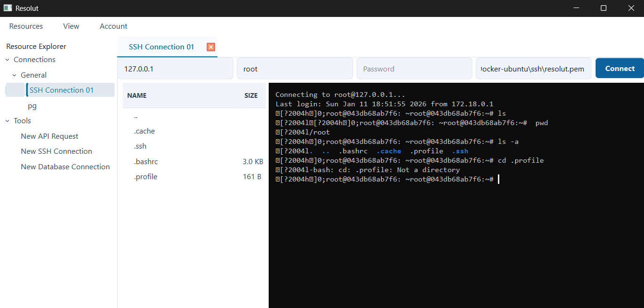Screen dimensions: 644x308
Task: Collapse the General group
Action: tap(14, 75)
